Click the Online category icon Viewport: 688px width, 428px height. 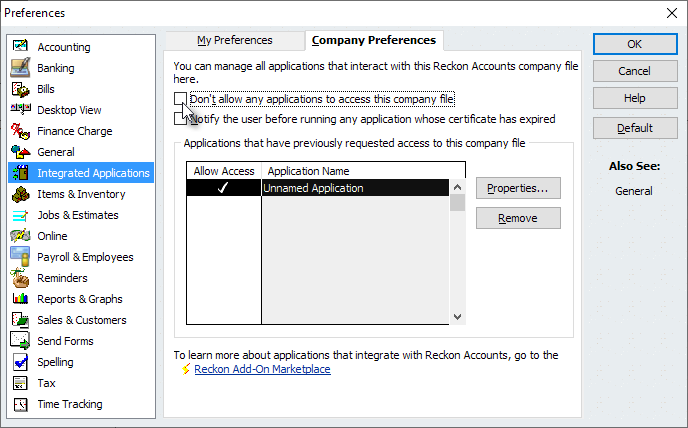pyautogui.click(x=20, y=236)
